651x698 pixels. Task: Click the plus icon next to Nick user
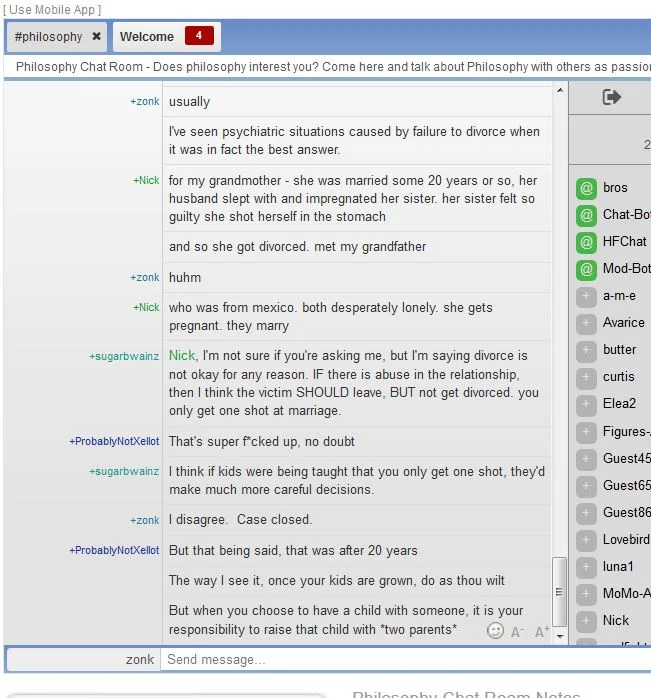click(586, 621)
